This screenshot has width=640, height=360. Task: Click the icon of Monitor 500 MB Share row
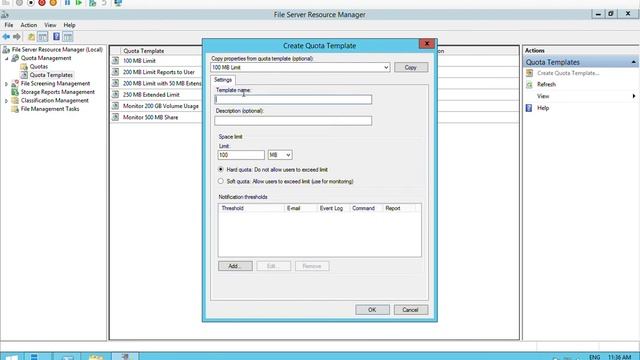pos(116,117)
